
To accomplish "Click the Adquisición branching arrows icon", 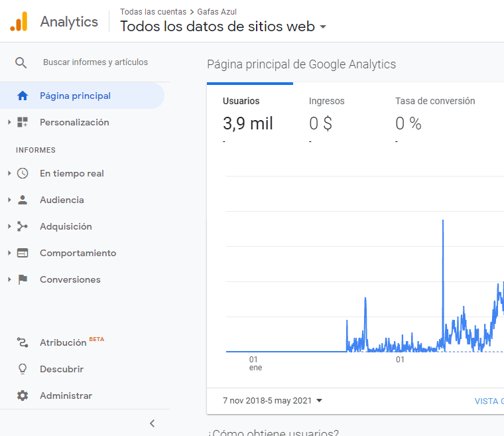I will (x=23, y=226).
